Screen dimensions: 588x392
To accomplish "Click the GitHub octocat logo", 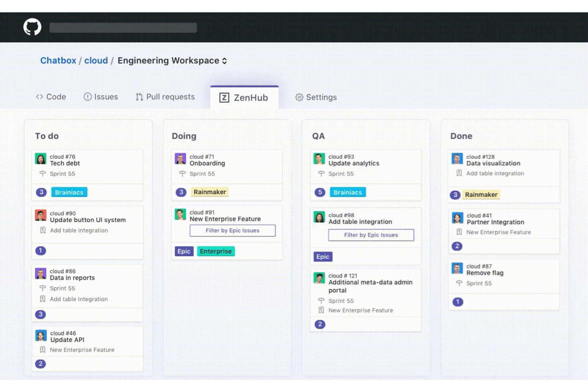I will click(x=32, y=27).
